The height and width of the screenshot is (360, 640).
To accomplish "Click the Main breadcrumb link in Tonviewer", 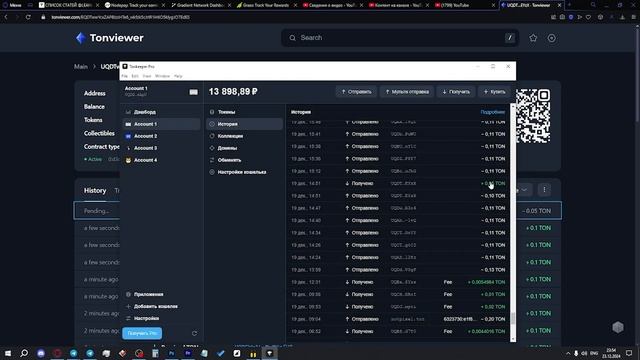I will tap(81, 67).
